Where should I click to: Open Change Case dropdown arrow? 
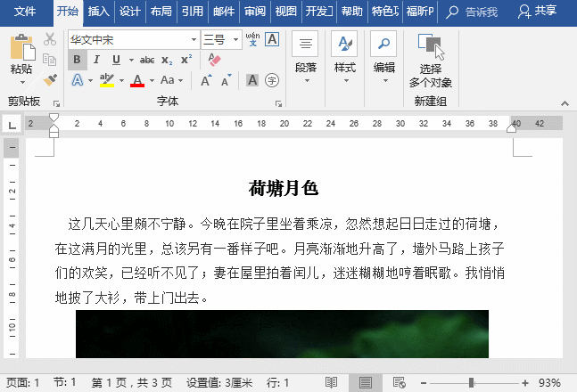pos(181,80)
